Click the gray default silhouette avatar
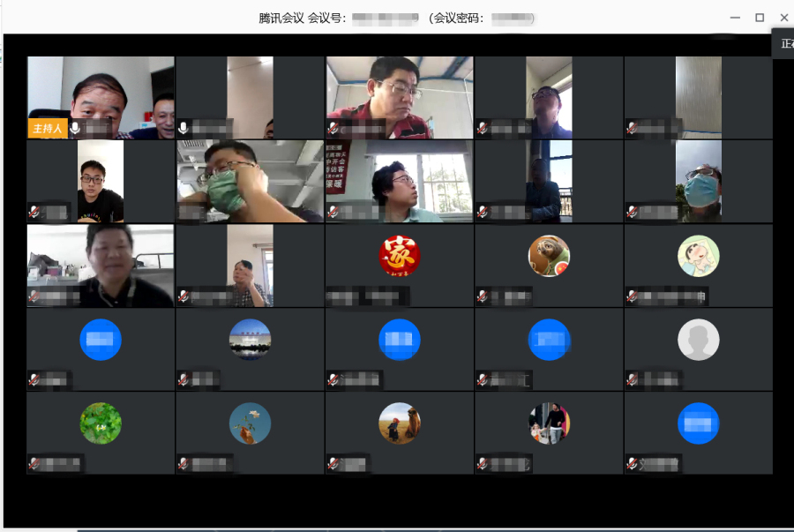 698,340
